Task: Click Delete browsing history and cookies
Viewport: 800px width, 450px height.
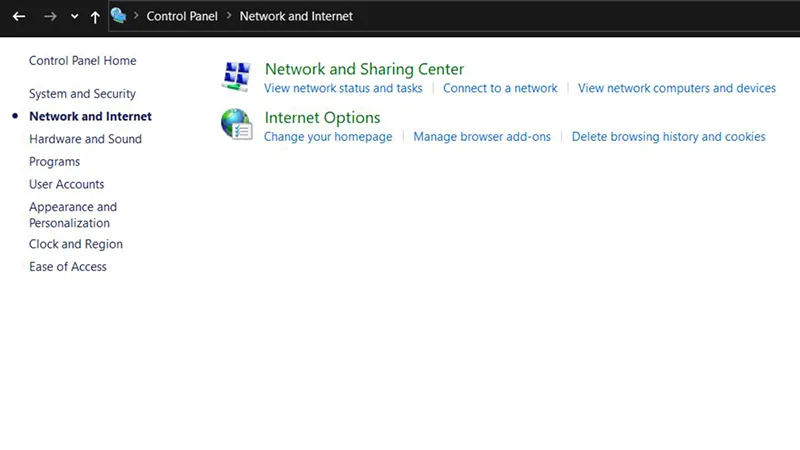Action: pos(668,136)
